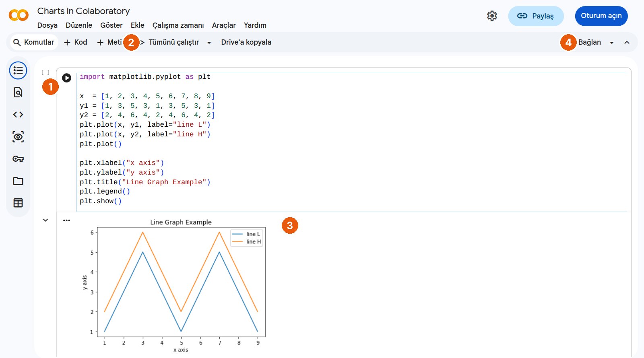Open the secrets key panel
The image size is (644, 358).
point(18,159)
